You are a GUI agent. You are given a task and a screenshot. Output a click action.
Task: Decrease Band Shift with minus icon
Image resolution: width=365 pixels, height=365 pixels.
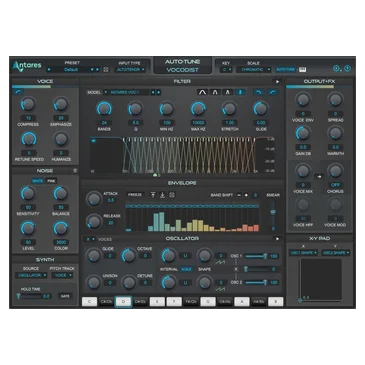coord(239,195)
